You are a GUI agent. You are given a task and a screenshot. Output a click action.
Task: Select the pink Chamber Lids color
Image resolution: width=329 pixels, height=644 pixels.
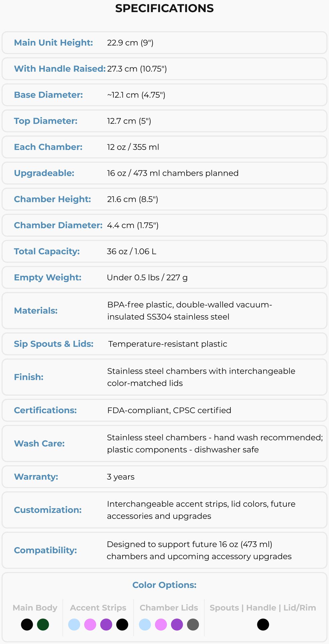(161, 625)
